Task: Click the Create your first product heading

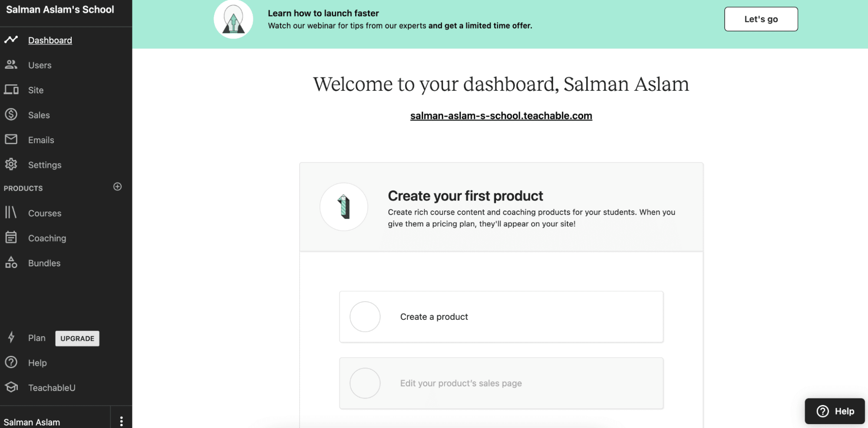Action: tap(465, 196)
